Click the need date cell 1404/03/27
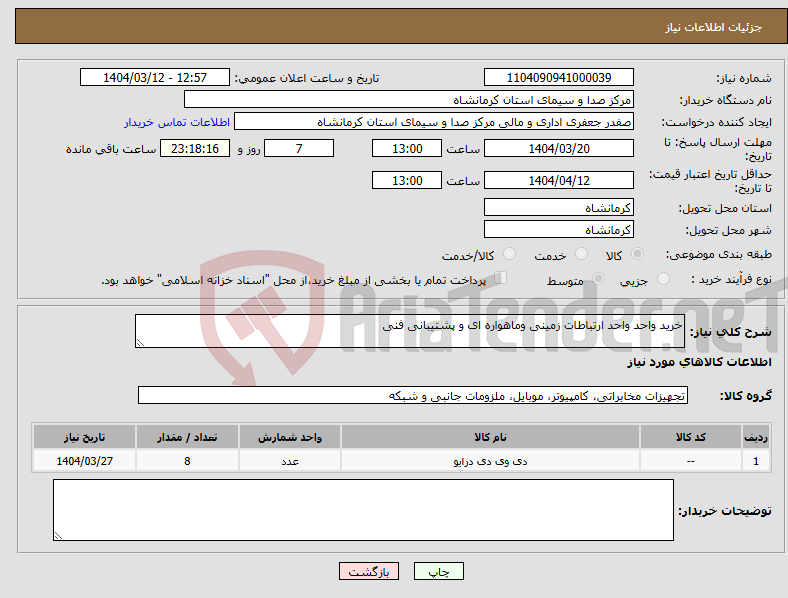 point(84,461)
